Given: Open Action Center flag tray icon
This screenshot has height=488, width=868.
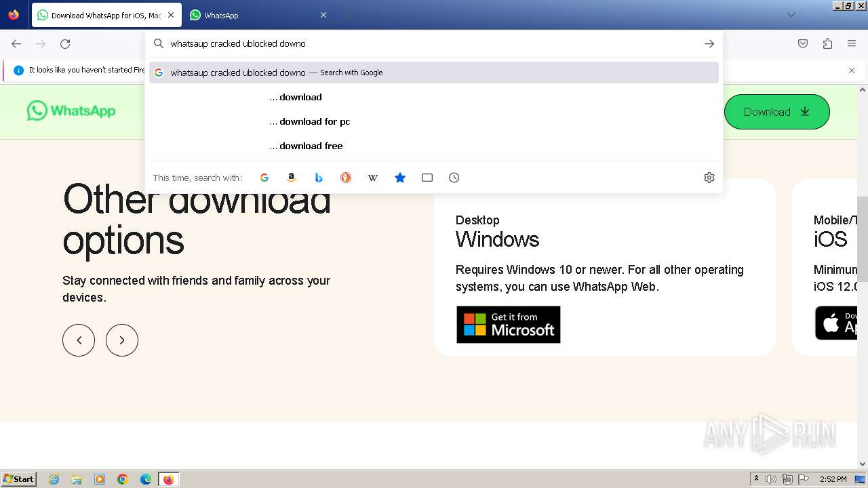Looking at the screenshot, I should [804, 479].
